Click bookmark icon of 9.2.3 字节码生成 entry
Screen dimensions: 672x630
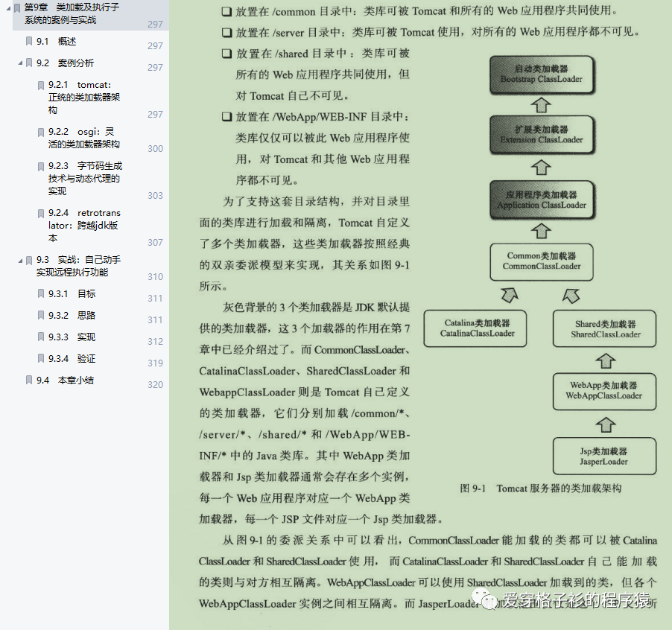41,166
